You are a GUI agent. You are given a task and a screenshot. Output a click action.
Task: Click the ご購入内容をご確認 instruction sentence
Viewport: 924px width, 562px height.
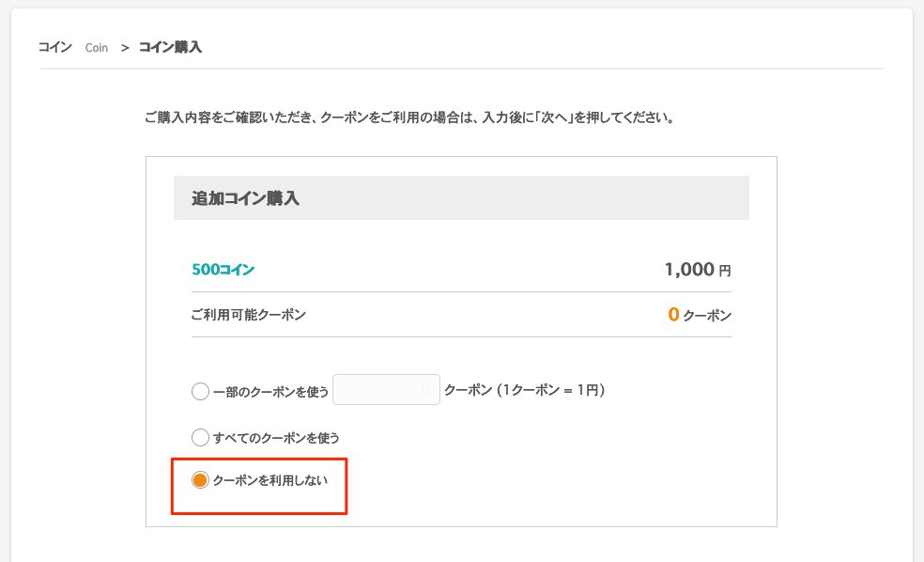pyautogui.click(x=409, y=117)
